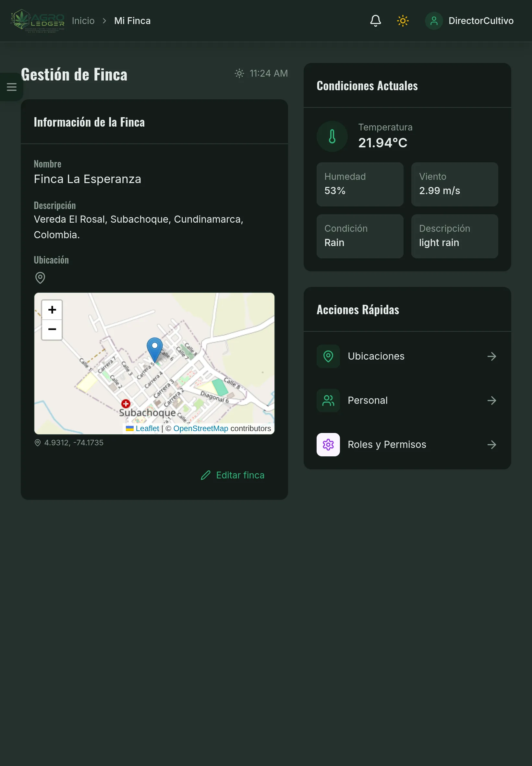Image resolution: width=532 pixels, height=766 pixels.
Task: Click the pencil edit icon
Action: [x=206, y=475]
